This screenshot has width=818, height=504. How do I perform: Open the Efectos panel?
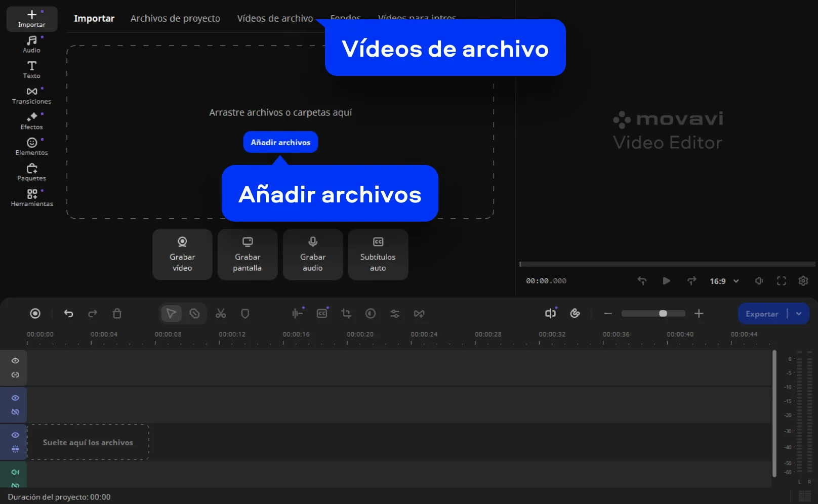(31, 121)
